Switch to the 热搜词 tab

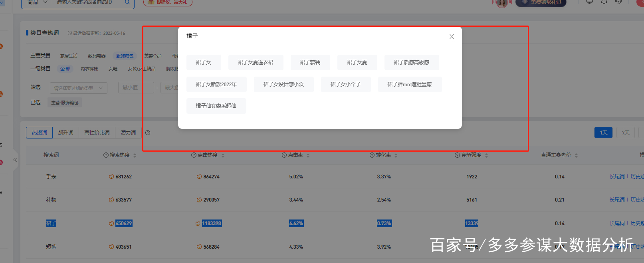coord(39,132)
